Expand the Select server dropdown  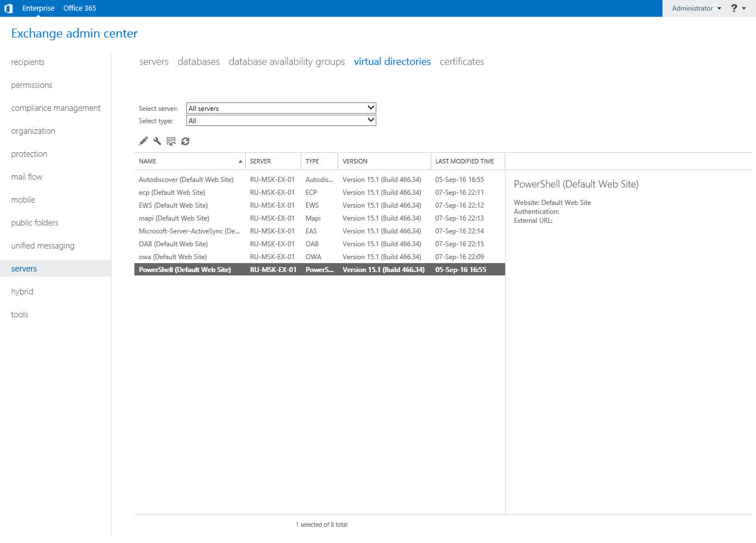[281, 108]
